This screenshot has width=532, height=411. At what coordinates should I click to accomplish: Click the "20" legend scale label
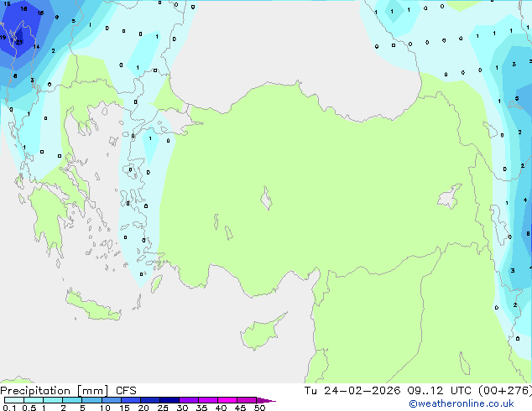pyautogui.click(x=143, y=408)
